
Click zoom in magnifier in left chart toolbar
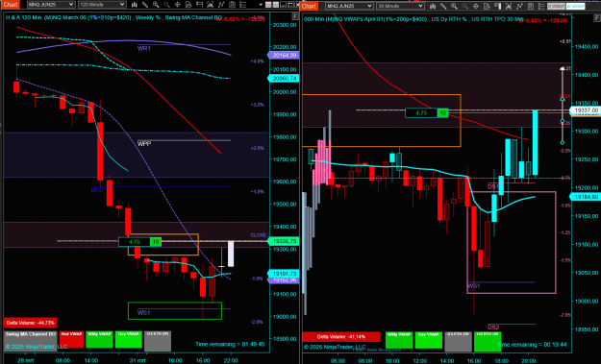coord(156,5)
